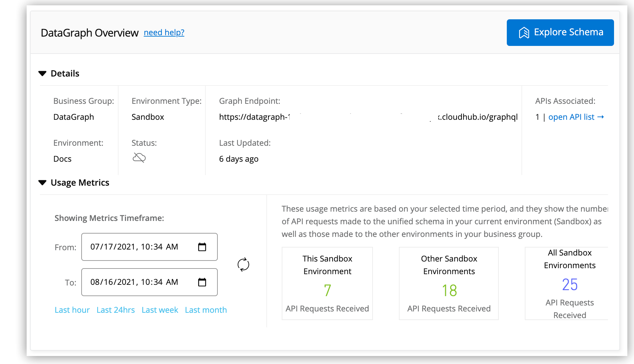This screenshot has width=634, height=364.
Task: Click the Graph Endpoint URL
Action: coord(366,117)
